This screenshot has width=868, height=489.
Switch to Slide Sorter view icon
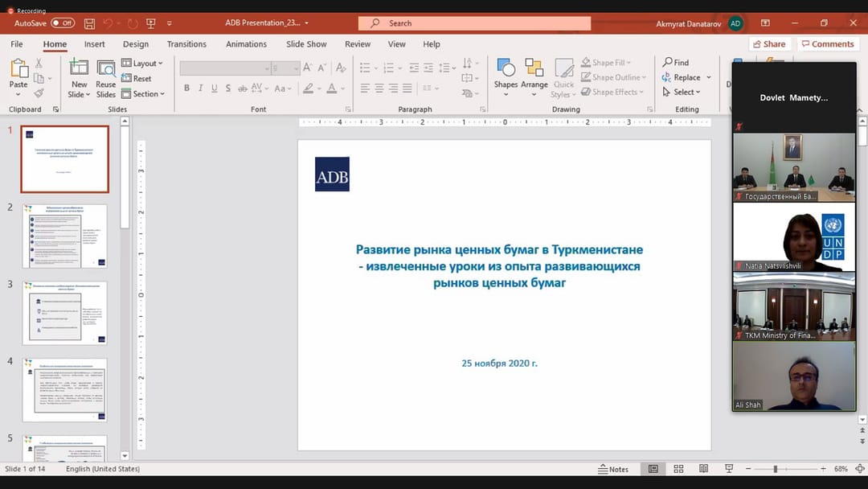coord(678,468)
